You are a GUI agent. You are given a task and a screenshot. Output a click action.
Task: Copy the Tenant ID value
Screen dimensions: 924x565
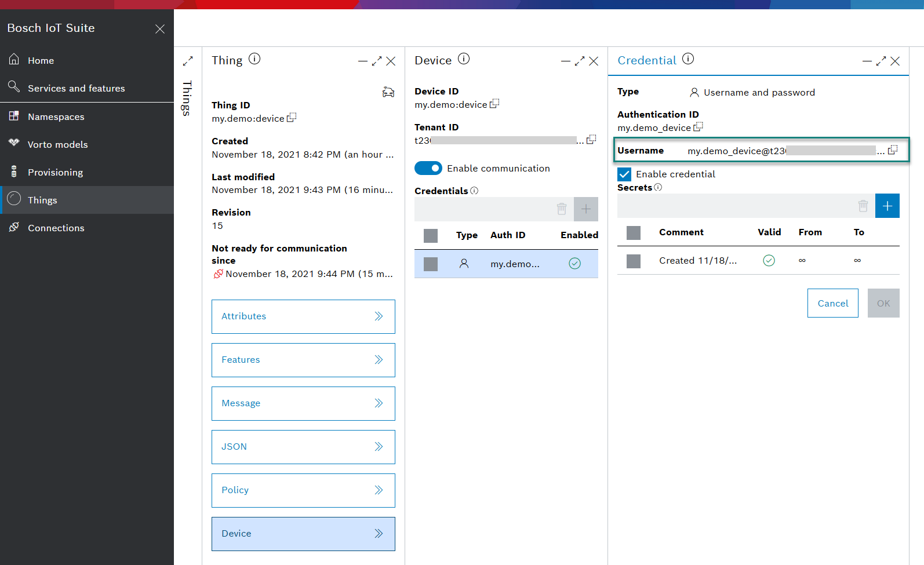tap(591, 140)
